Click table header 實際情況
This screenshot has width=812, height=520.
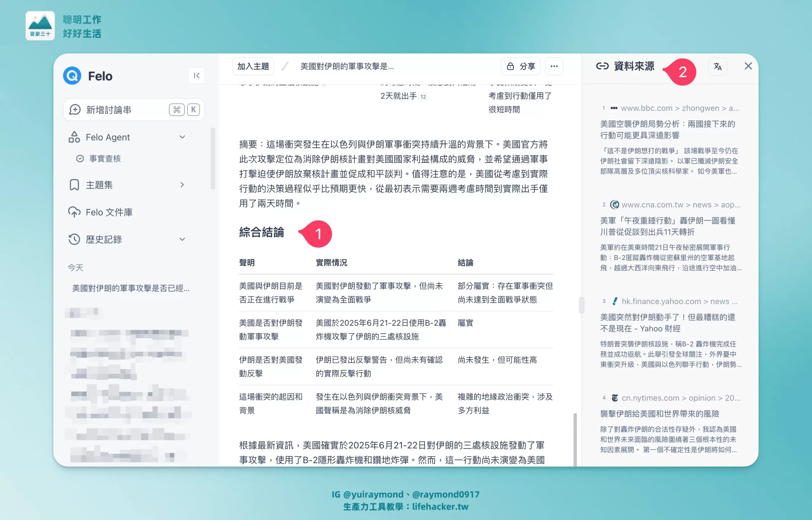(x=331, y=263)
